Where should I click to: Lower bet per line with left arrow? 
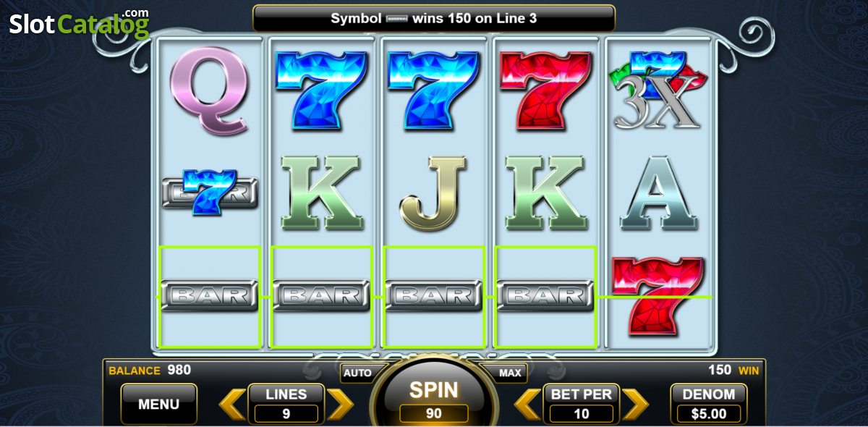[x=528, y=405]
